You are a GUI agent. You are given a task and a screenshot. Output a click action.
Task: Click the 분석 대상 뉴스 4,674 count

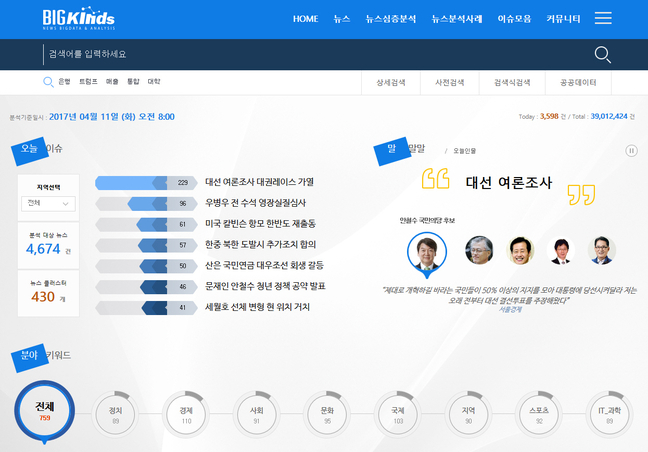click(x=43, y=249)
